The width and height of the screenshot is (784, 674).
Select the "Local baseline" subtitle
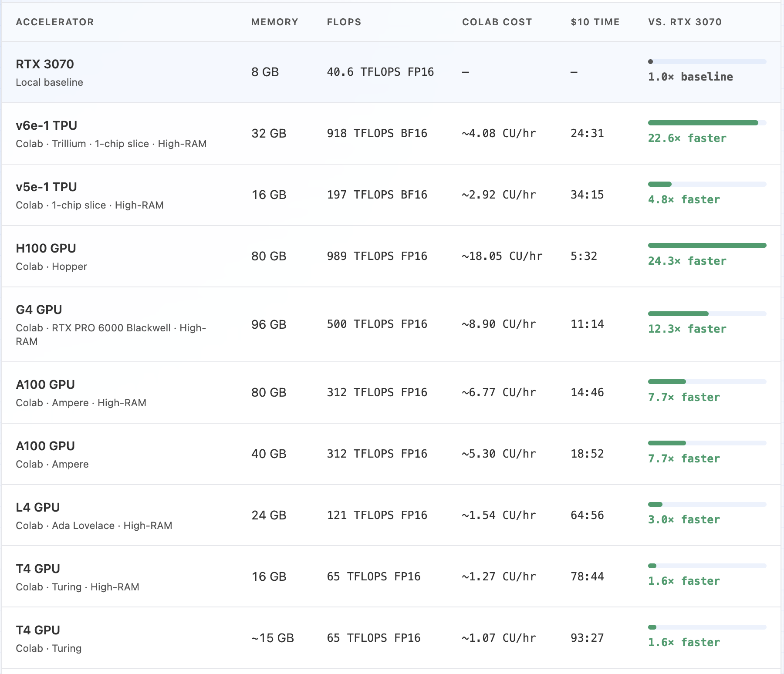(x=49, y=82)
